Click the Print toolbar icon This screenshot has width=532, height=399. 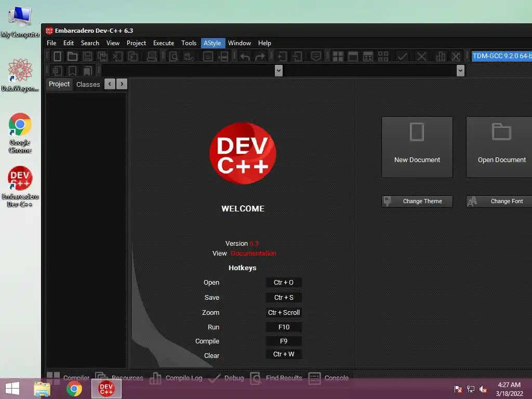[152, 56]
